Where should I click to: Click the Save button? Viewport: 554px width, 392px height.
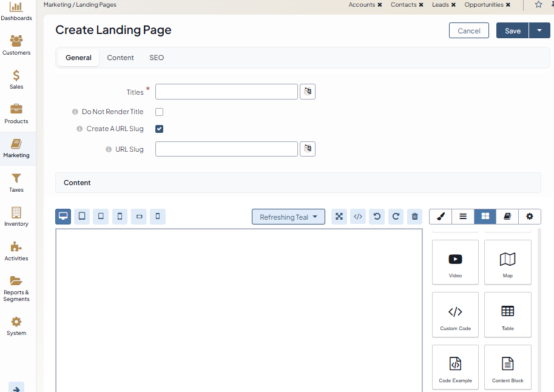512,31
